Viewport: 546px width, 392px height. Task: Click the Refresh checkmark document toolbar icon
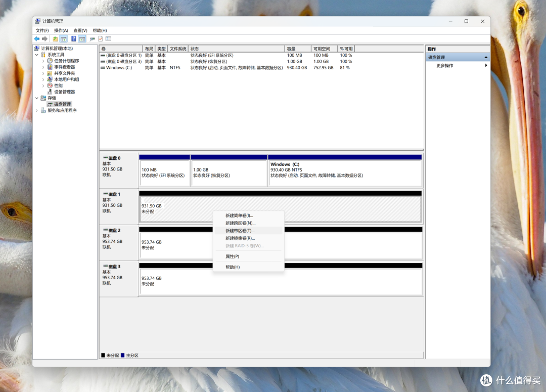click(x=100, y=38)
